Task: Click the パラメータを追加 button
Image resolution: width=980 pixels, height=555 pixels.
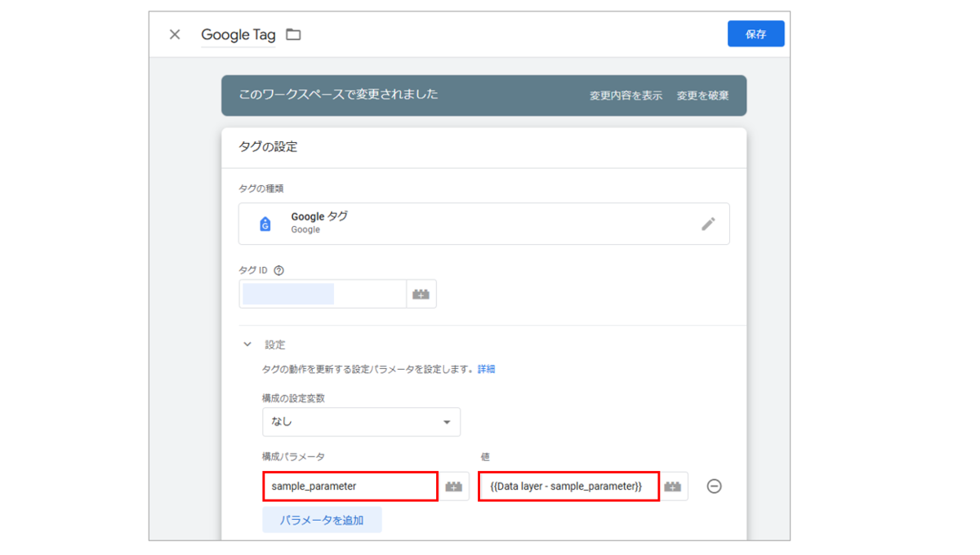Action: tap(322, 520)
